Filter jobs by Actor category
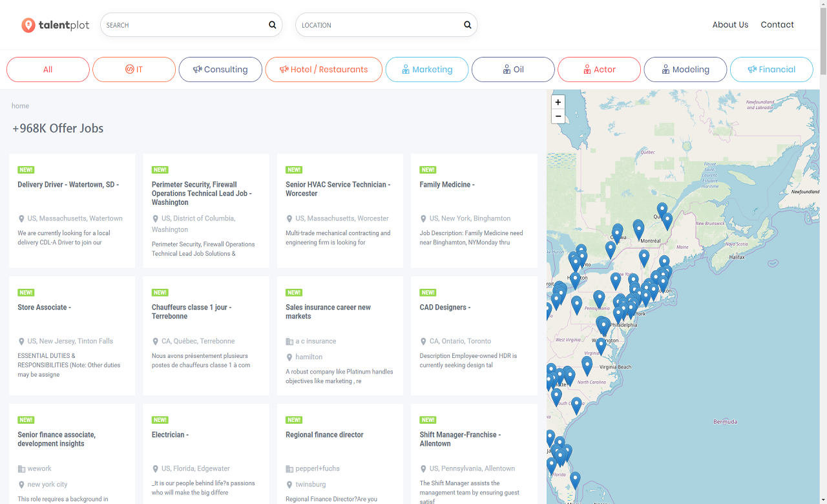The height and width of the screenshot is (504, 827). tap(599, 70)
